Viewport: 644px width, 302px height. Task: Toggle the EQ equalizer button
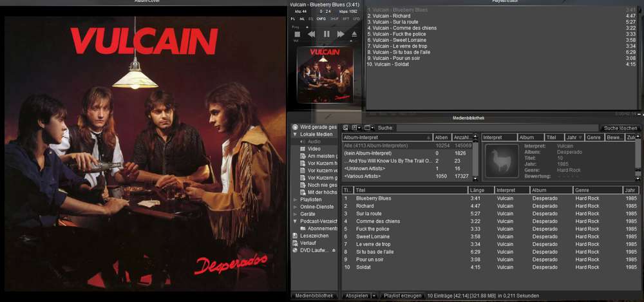point(312,19)
